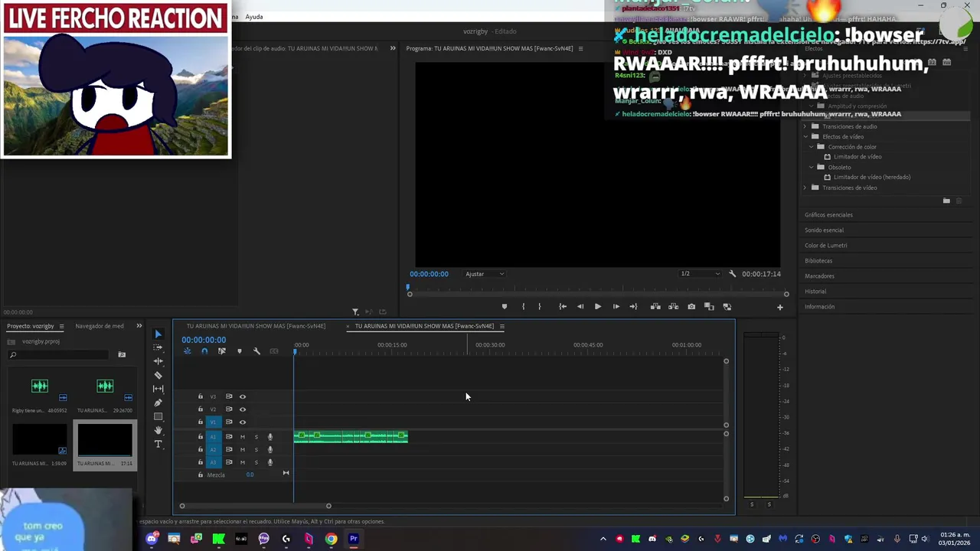Image resolution: width=980 pixels, height=551 pixels.
Task: Switch to Navegador de medios tab
Action: 100,326
